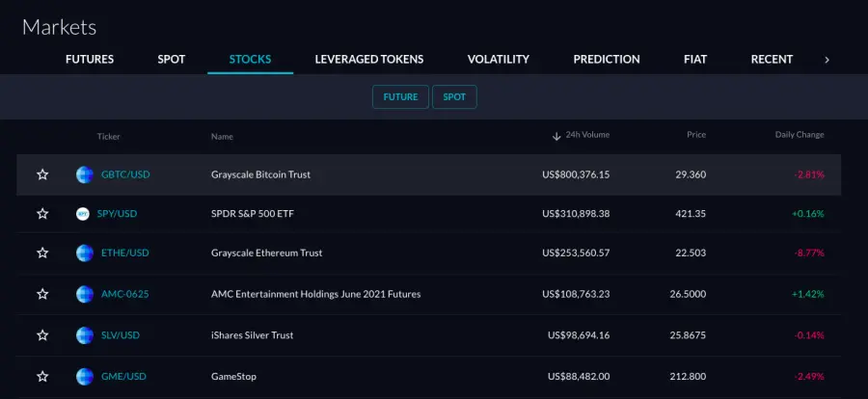
Task: Click daily change -2.81%
Action: pyautogui.click(x=809, y=174)
